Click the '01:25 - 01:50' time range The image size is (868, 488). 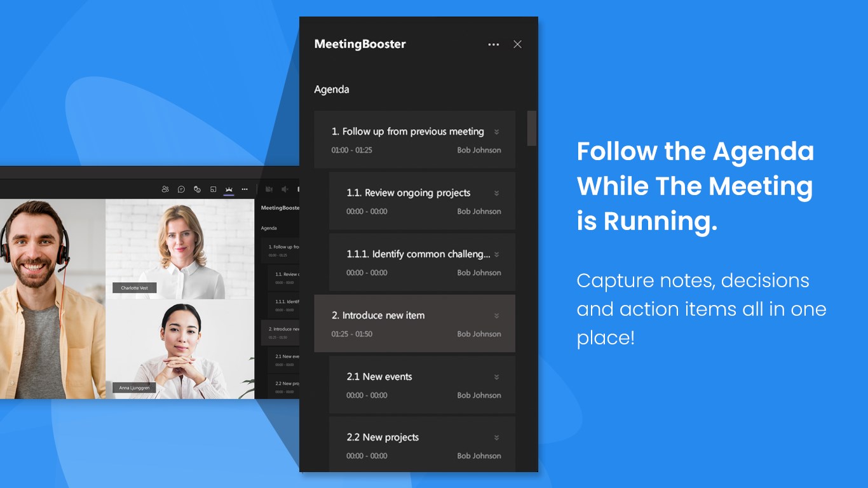point(352,334)
